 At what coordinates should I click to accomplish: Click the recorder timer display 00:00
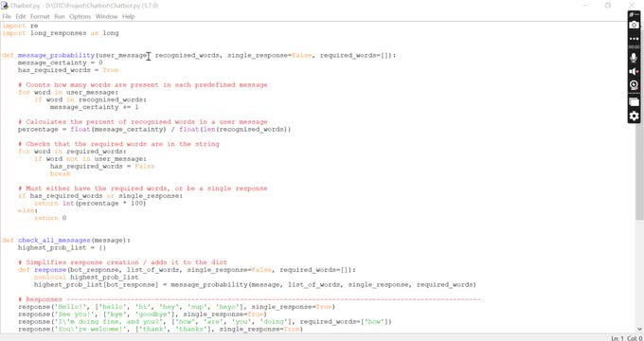(x=634, y=46)
